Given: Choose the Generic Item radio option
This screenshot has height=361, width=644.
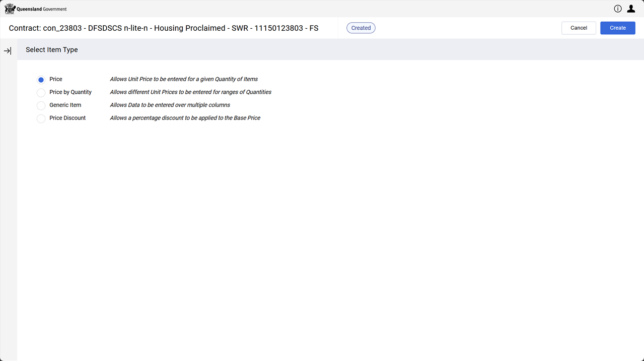Looking at the screenshot, I should click(x=41, y=106).
